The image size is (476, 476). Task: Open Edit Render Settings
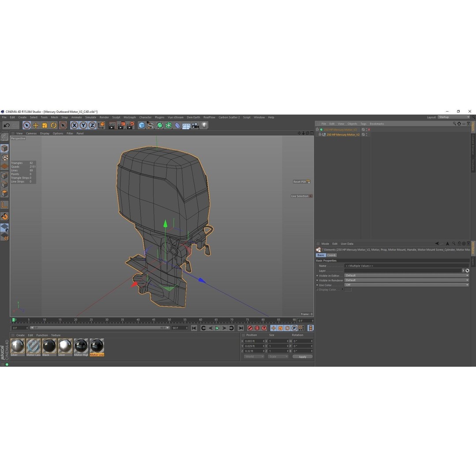pyautogui.click(x=130, y=125)
